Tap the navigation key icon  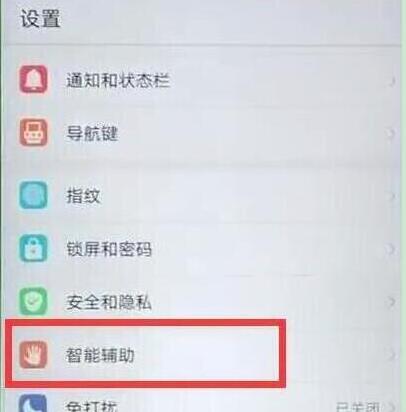coord(33,133)
